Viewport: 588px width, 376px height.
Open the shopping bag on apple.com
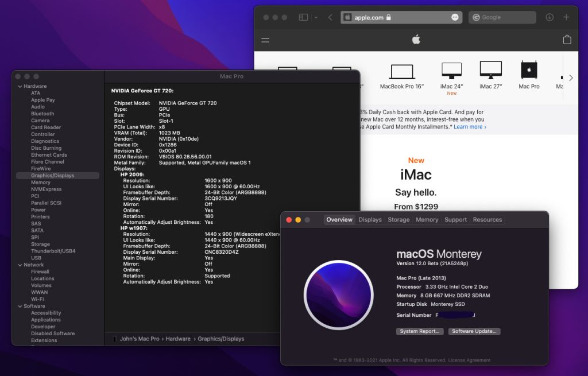[567, 40]
